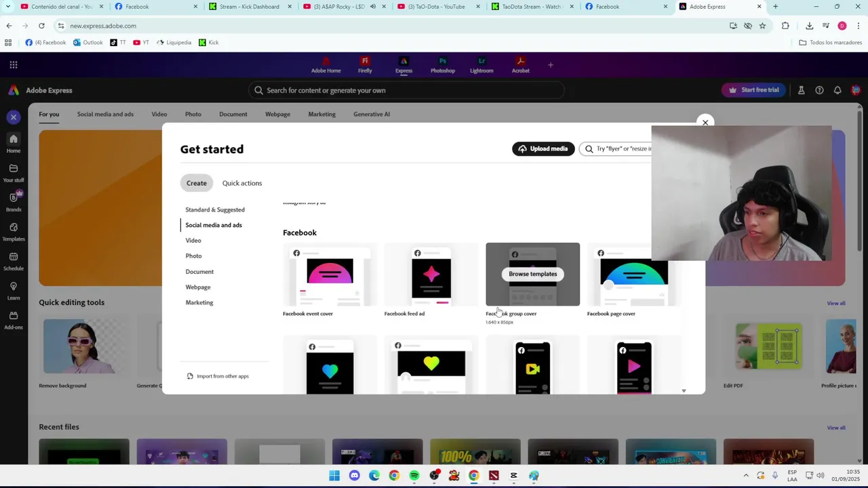Screen dimensions: 868x488
Task: Open Learn in the sidebar
Action: coord(14,291)
